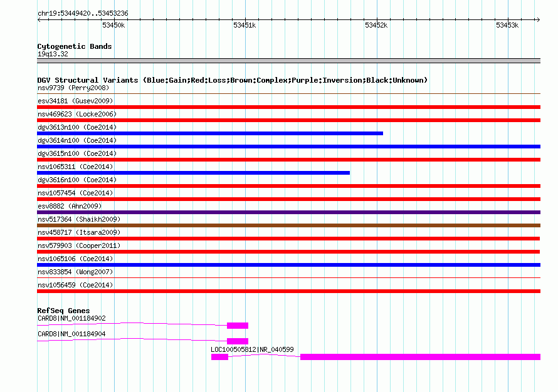Click the right arrow end of ruler
The width and height of the screenshot is (558, 392).
538,19
